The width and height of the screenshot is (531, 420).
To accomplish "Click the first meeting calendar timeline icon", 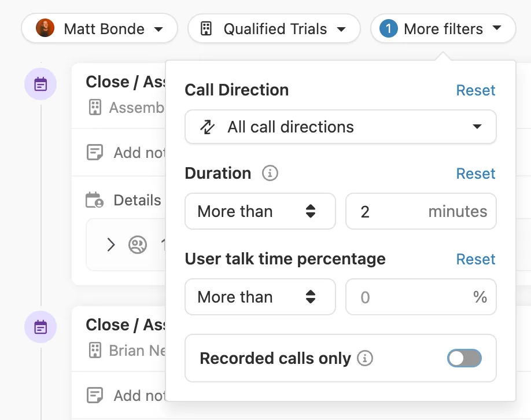I will pos(40,84).
